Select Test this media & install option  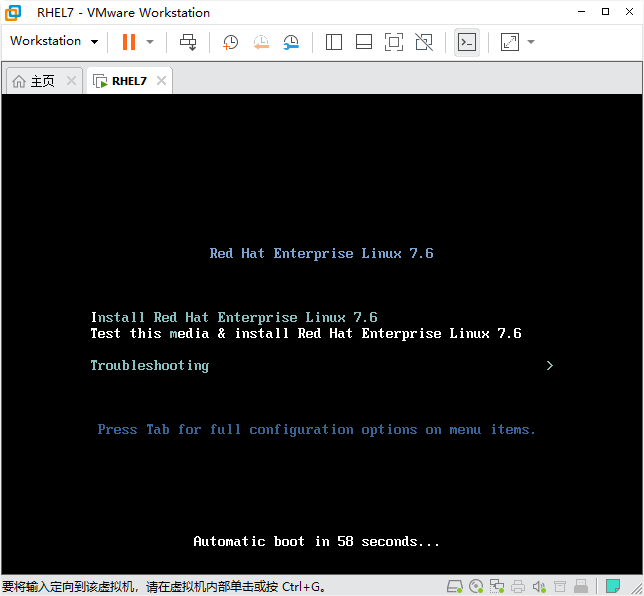[306, 334]
